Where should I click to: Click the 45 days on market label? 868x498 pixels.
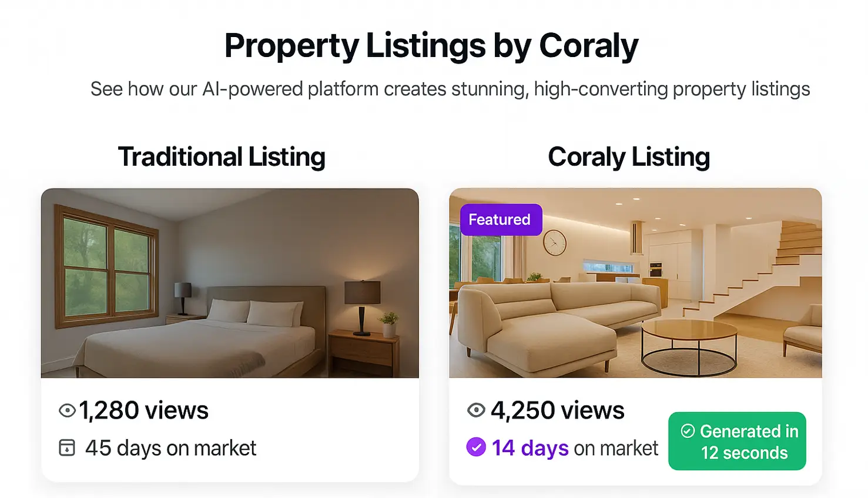pyautogui.click(x=170, y=448)
